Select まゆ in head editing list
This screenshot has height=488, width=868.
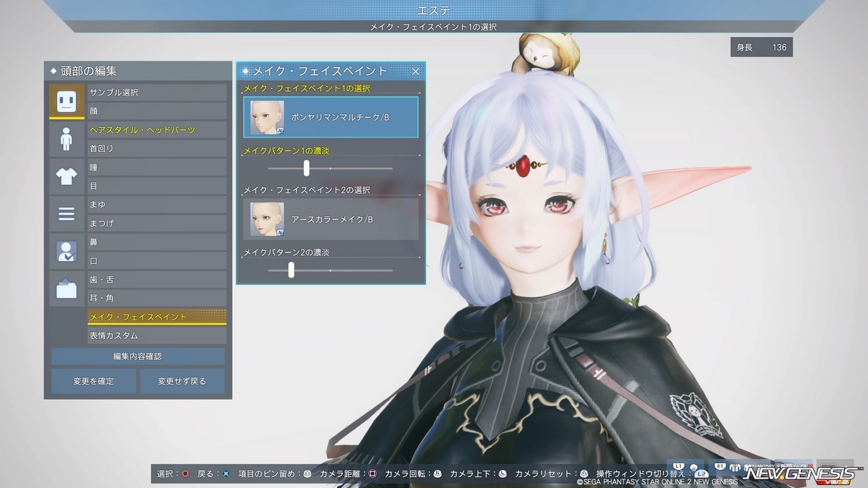click(157, 205)
